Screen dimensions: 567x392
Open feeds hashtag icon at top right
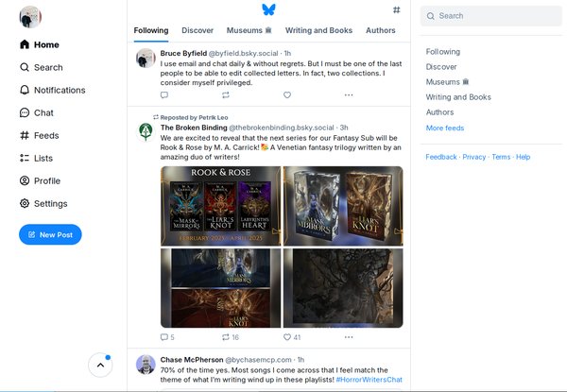[397, 9]
